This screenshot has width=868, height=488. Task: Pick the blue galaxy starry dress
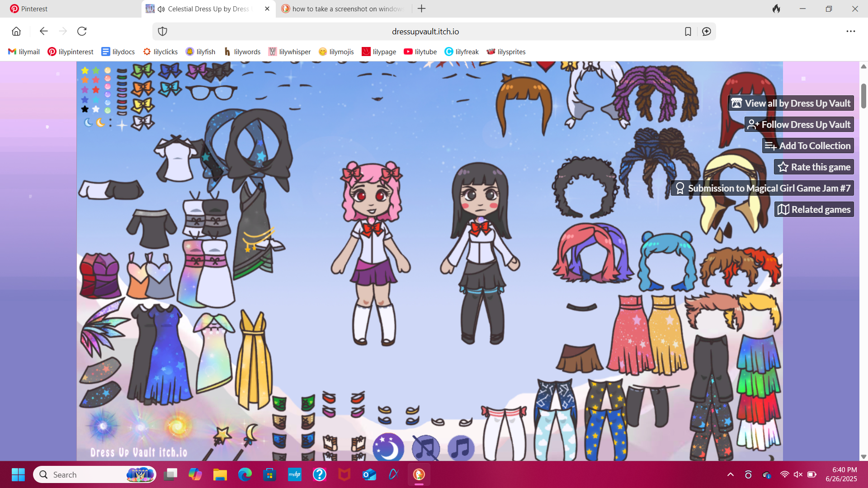(168, 355)
